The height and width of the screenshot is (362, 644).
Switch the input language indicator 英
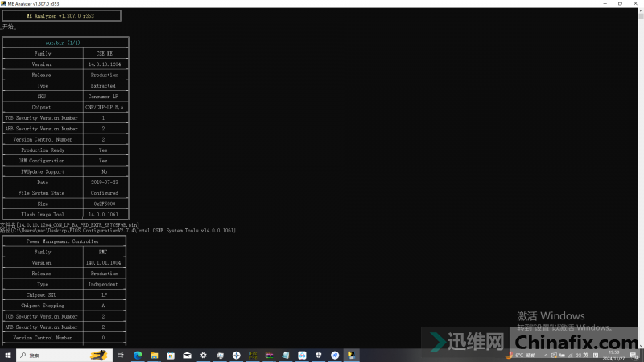[586, 356]
